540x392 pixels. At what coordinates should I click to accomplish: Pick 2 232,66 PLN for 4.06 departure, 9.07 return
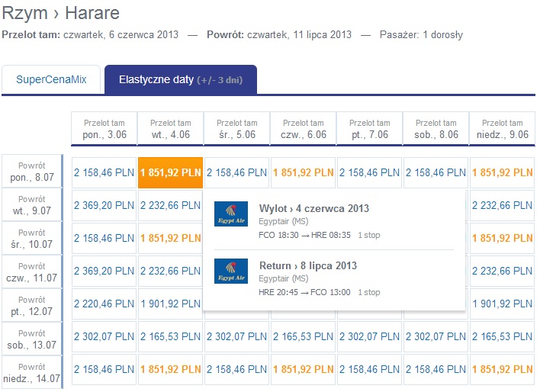point(171,205)
